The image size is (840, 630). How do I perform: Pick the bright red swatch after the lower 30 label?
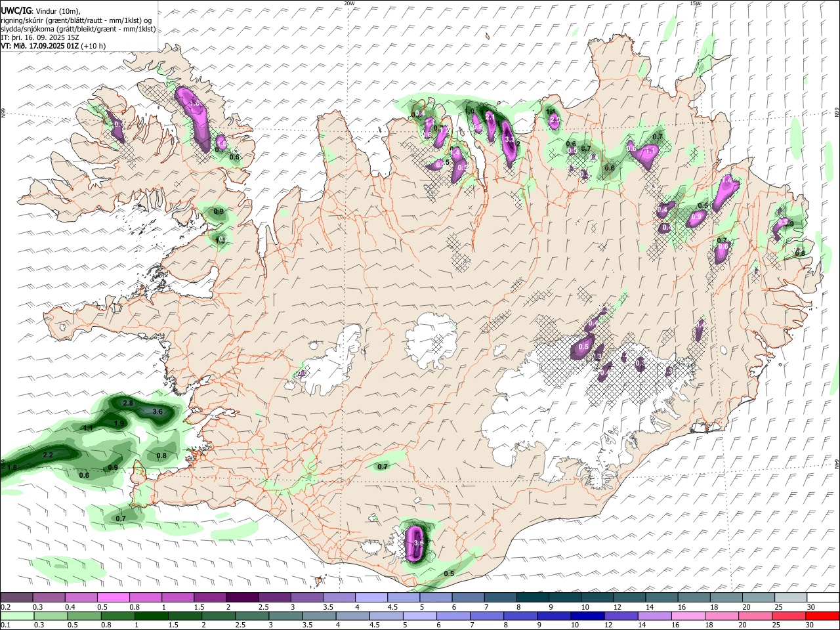pyautogui.click(x=822, y=616)
